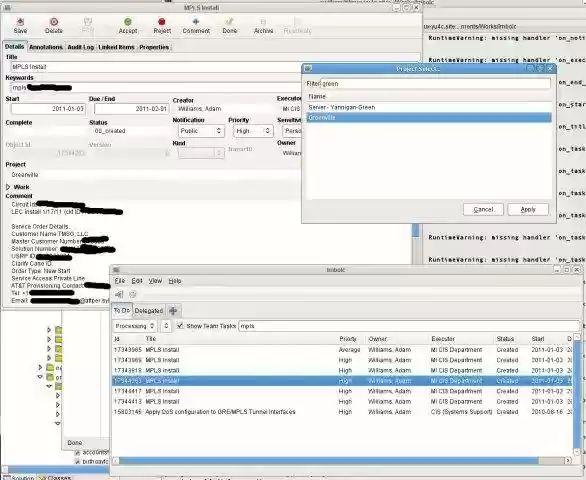The width and height of the screenshot is (586, 480).
Task: Click the red Reject icon
Action: tap(162, 22)
